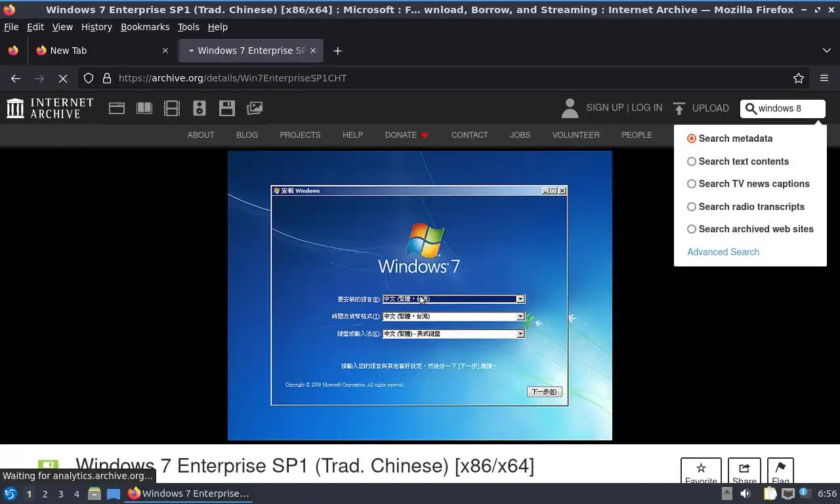Open the ABOUT navigation link
The image size is (840, 504).
click(x=201, y=135)
